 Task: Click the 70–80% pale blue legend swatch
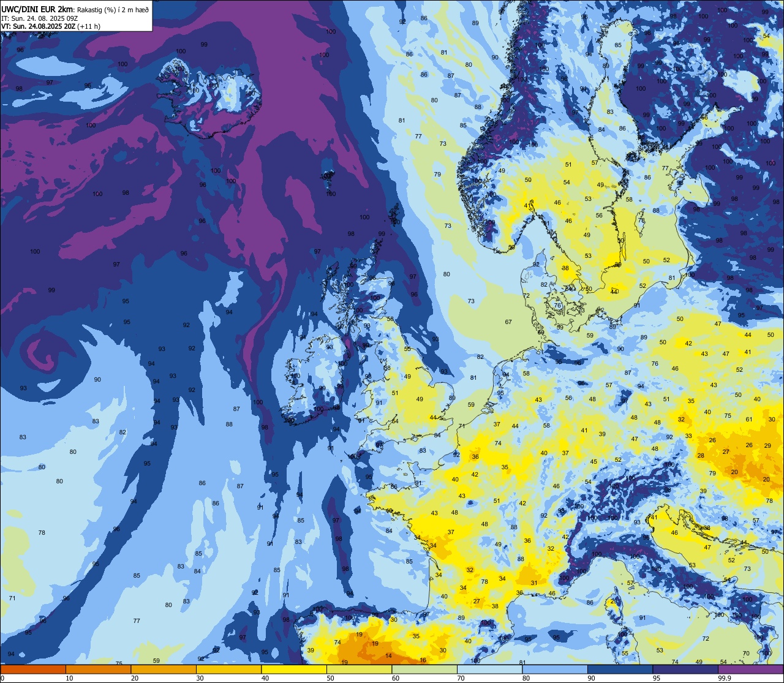tap(489, 669)
